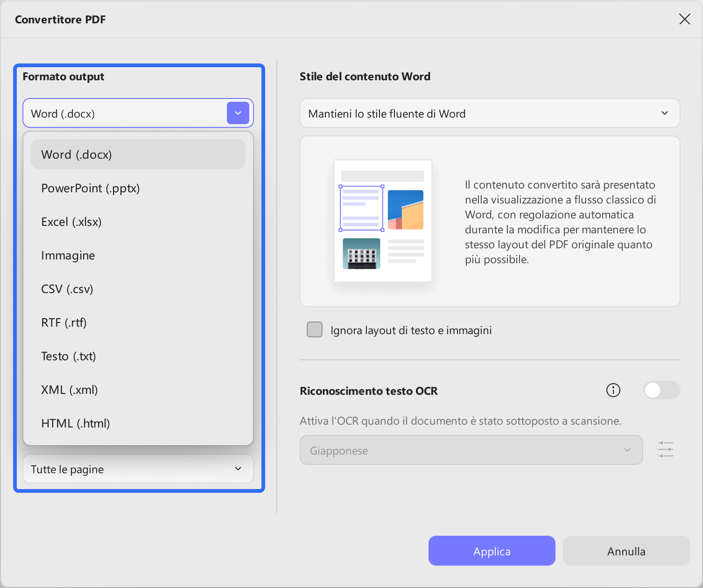
Task: Select RTF (.rtf) output format
Action: tap(138, 322)
